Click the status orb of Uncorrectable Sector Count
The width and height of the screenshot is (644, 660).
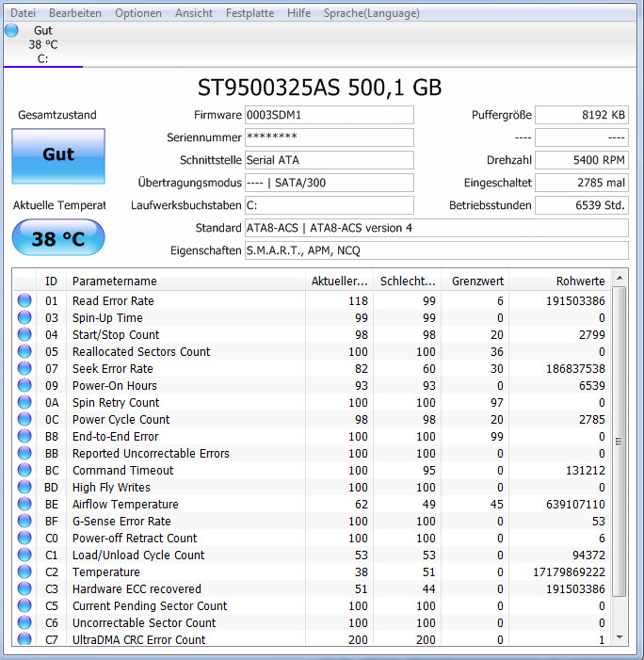(x=24, y=622)
